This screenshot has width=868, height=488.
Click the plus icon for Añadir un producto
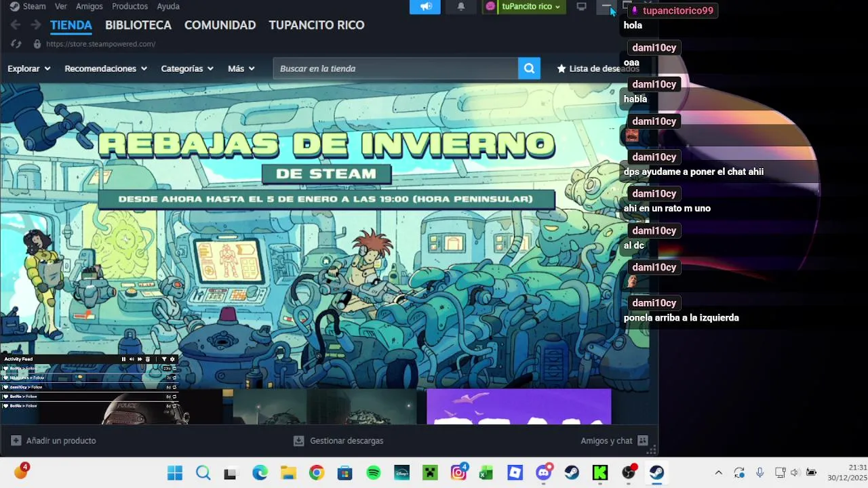[x=16, y=441]
